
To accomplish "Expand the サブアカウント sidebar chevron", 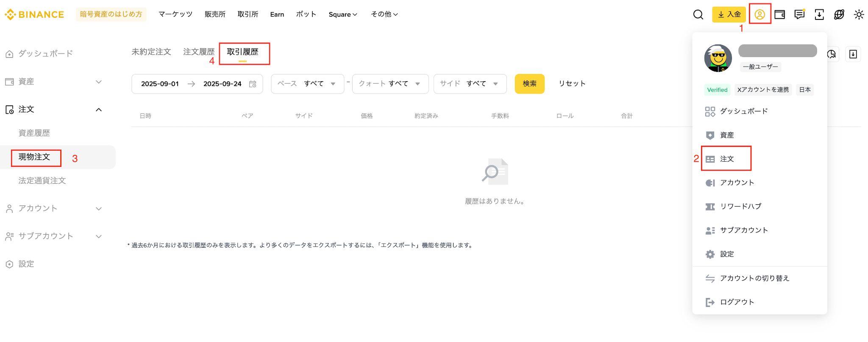I will tap(99, 236).
